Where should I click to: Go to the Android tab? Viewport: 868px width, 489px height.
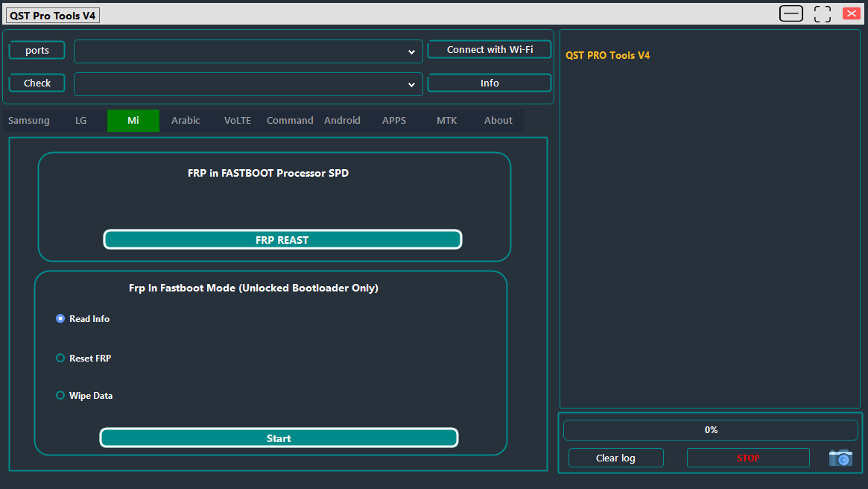coord(342,120)
